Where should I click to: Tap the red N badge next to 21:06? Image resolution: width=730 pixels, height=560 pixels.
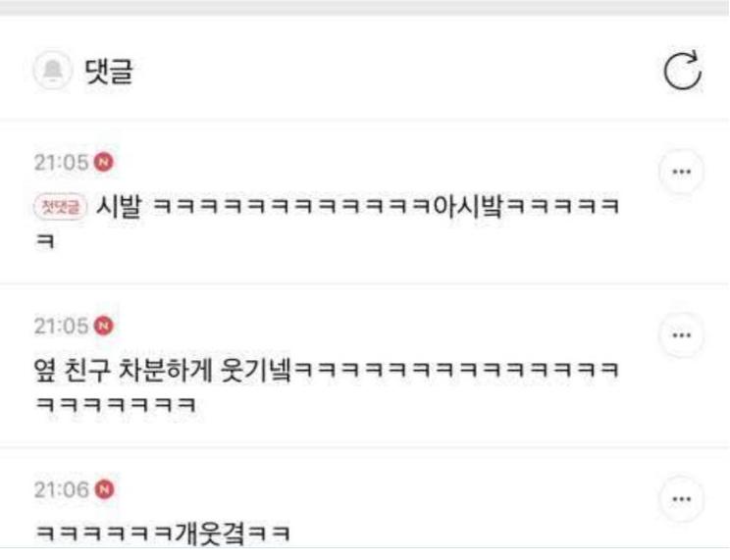[104, 489]
